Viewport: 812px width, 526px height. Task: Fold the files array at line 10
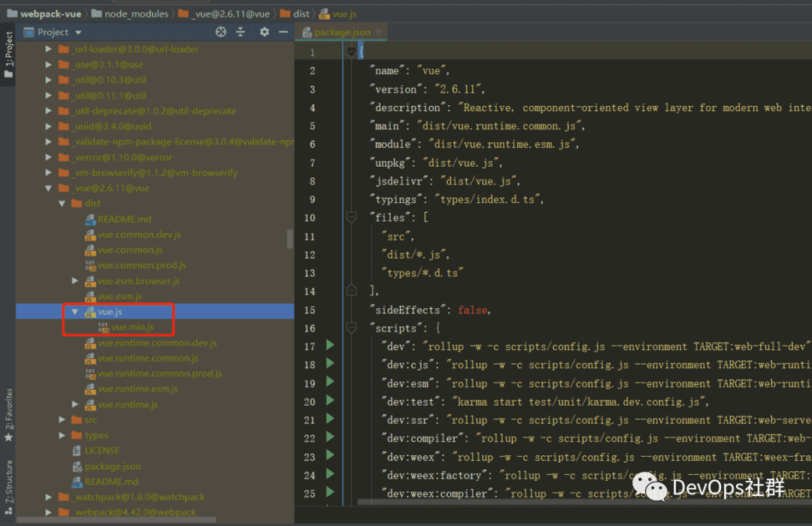click(351, 217)
